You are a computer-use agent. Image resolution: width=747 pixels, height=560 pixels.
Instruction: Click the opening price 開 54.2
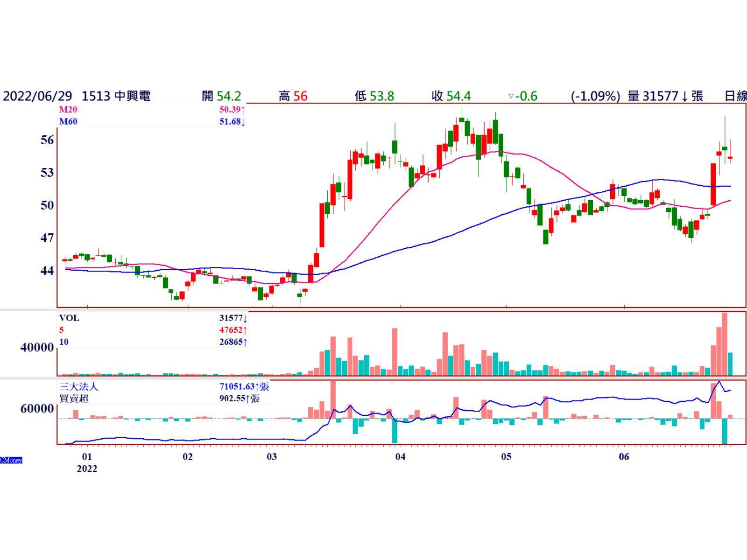[221, 96]
